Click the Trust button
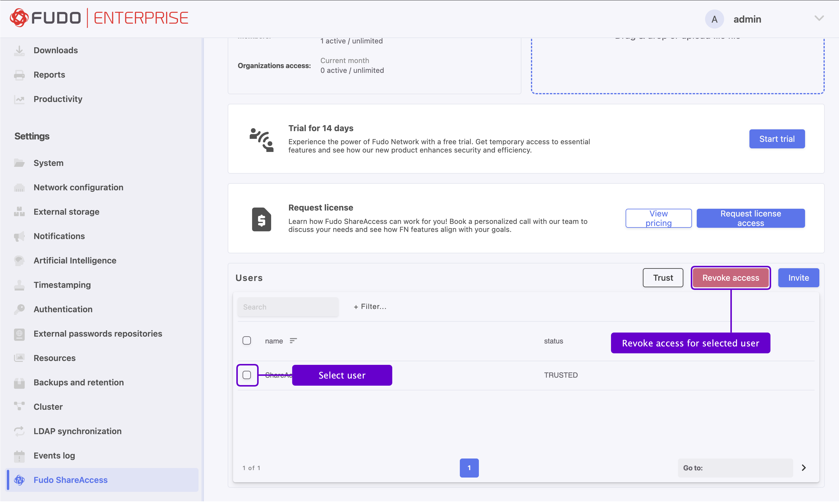839x504 pixels. (663, 278)
